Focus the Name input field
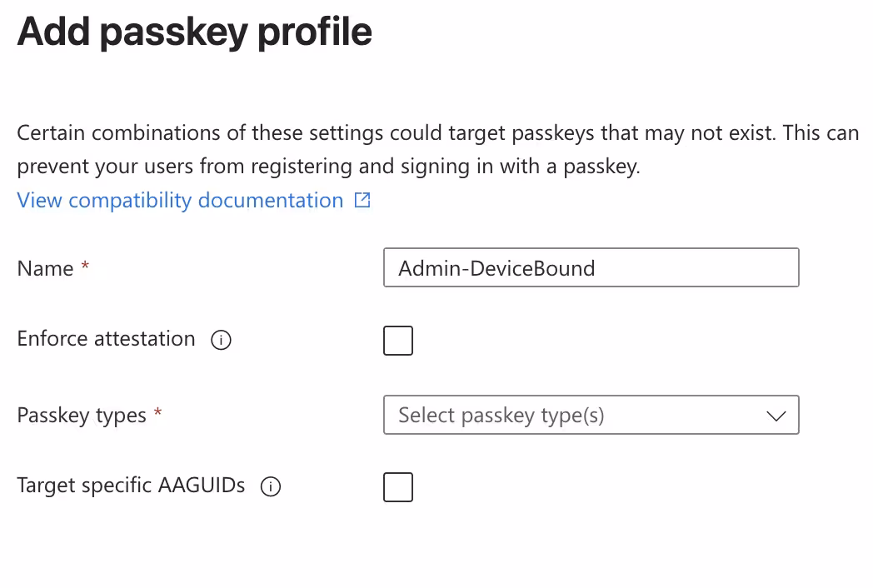Screen dimensions: 873x588 pyautogui.click(x=591, y=267)
